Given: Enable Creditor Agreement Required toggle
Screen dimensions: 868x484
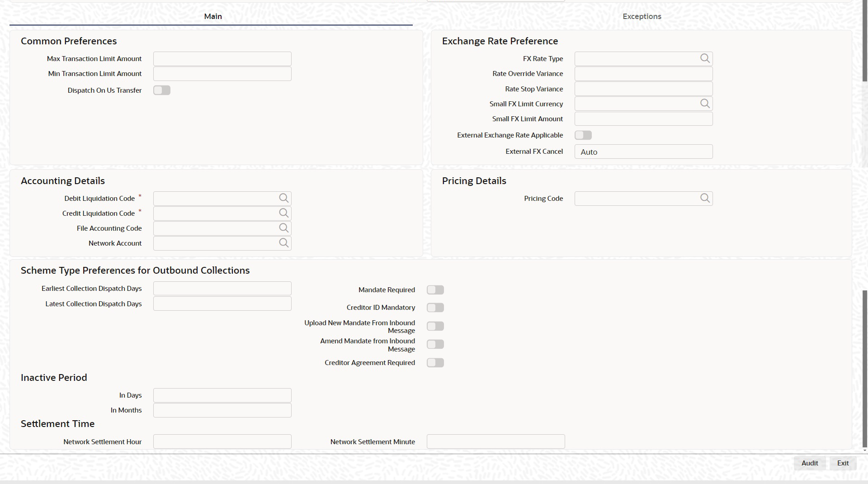Looking at the screenshot, I should [x=435, y=363].
